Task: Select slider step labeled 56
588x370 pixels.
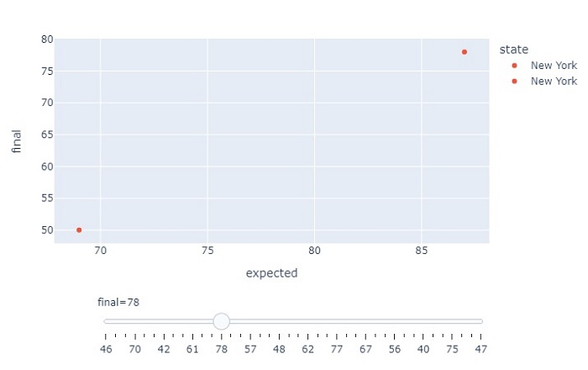Action: (395, 321)
